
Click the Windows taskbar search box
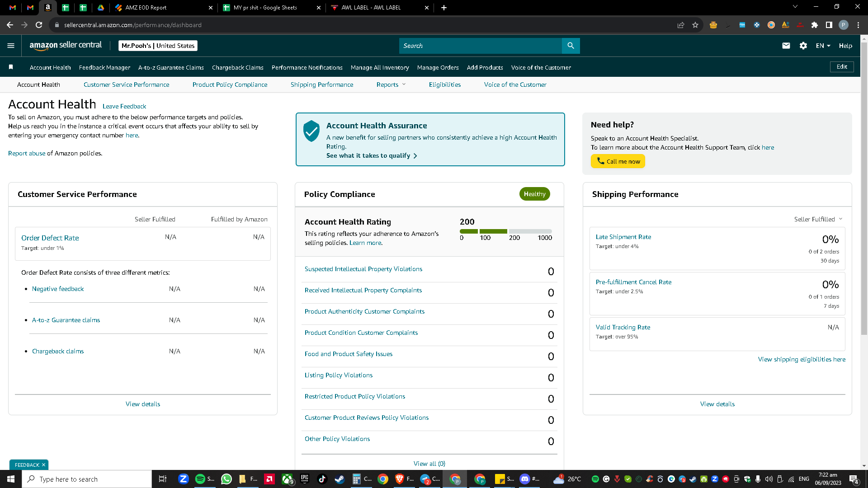click(87, 479)
